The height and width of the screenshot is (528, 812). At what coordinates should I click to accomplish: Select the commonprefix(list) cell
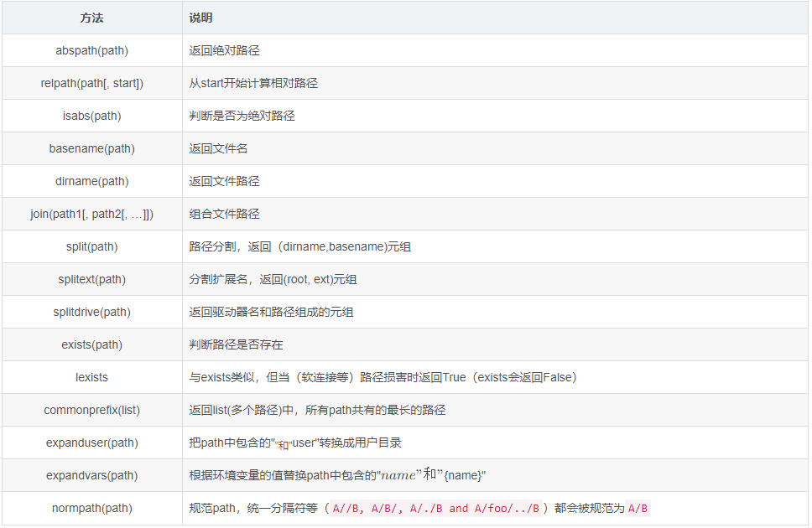pyautogui.click(x=91, y=410)
